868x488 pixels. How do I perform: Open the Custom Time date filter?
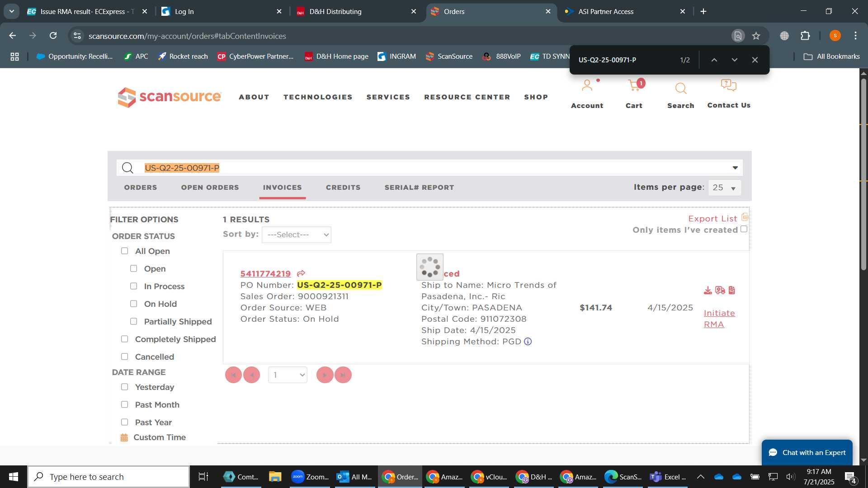tap(160, 437)
